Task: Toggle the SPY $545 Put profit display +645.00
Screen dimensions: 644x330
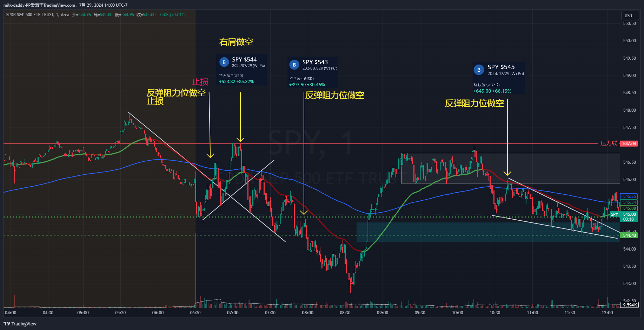Action: (492, 91)
